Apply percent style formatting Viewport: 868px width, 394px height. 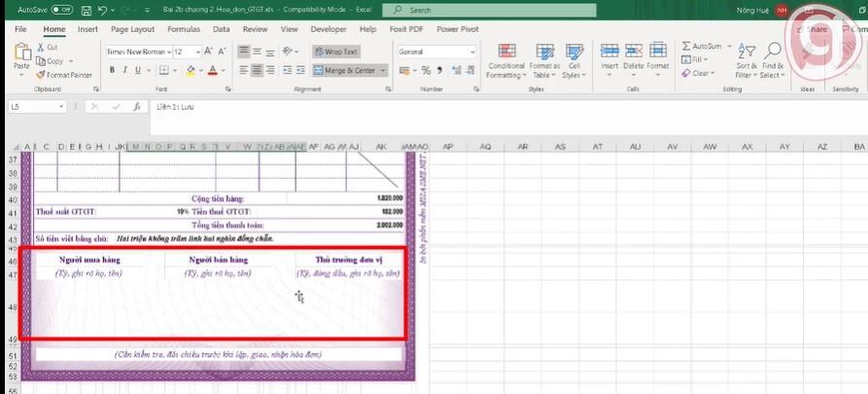(427, 70)
